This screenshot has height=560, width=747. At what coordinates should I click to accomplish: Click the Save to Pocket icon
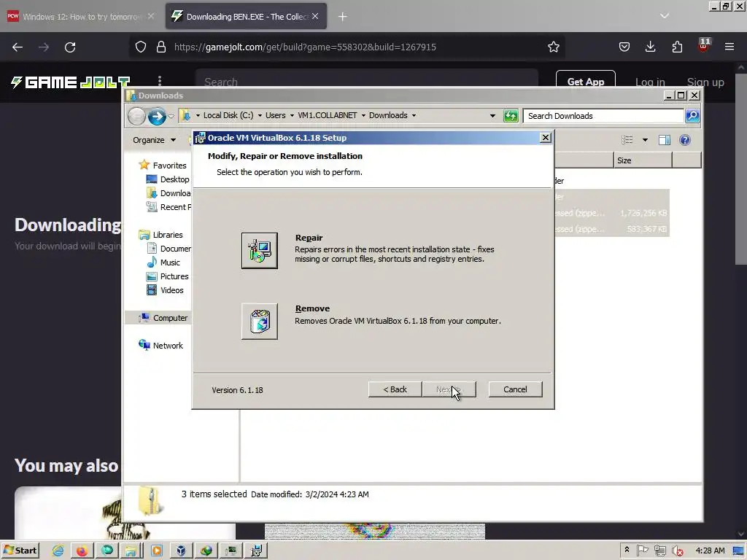point(624,47)
